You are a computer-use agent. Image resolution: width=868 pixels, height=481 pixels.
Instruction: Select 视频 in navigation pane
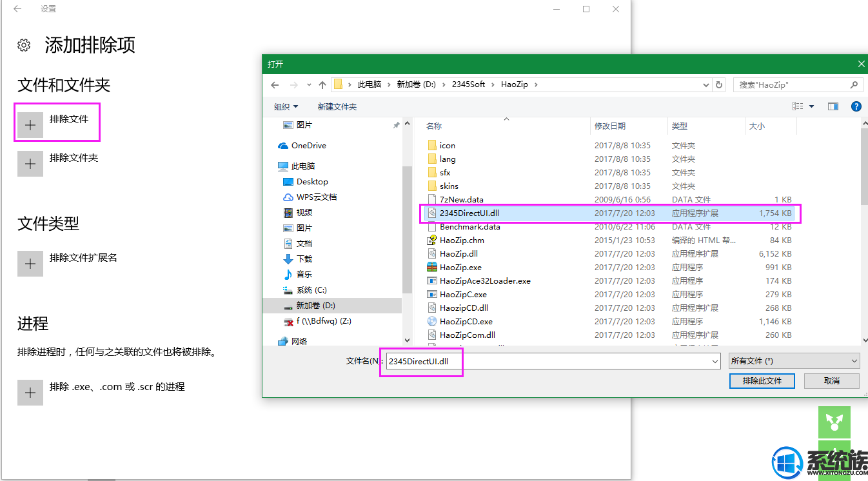tap(298, 213)
